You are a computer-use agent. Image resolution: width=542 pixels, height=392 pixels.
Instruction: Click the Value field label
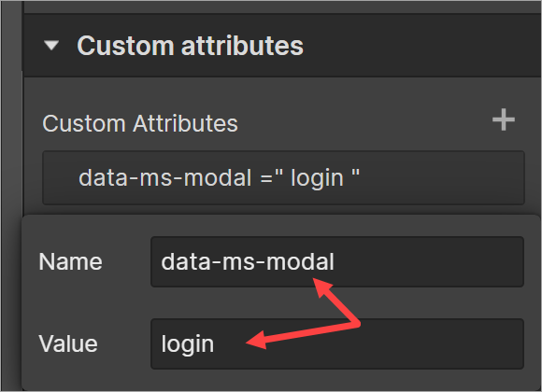pos(68,344)
